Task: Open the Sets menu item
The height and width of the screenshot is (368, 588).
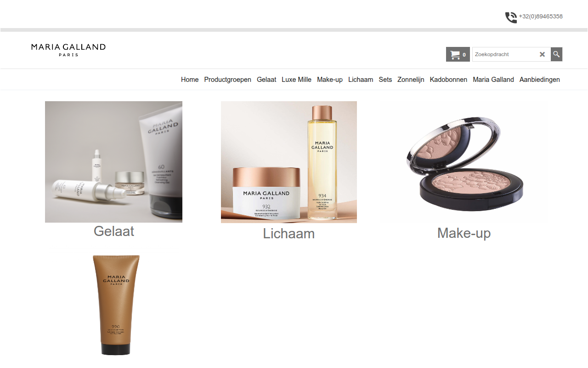Action: [385, 80]
